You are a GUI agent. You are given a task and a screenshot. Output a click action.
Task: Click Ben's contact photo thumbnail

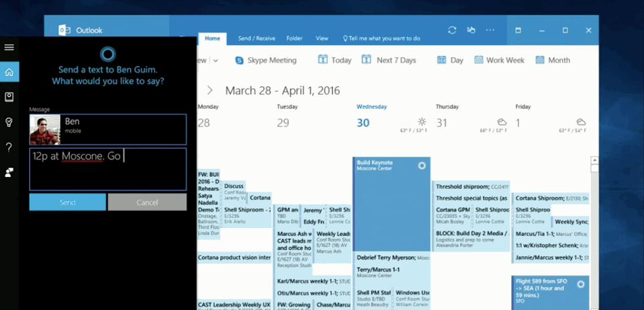pyautogui.click(x=45, y=130)
